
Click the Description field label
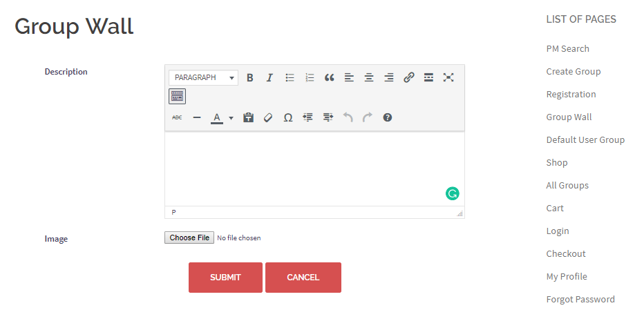(66, 71)
